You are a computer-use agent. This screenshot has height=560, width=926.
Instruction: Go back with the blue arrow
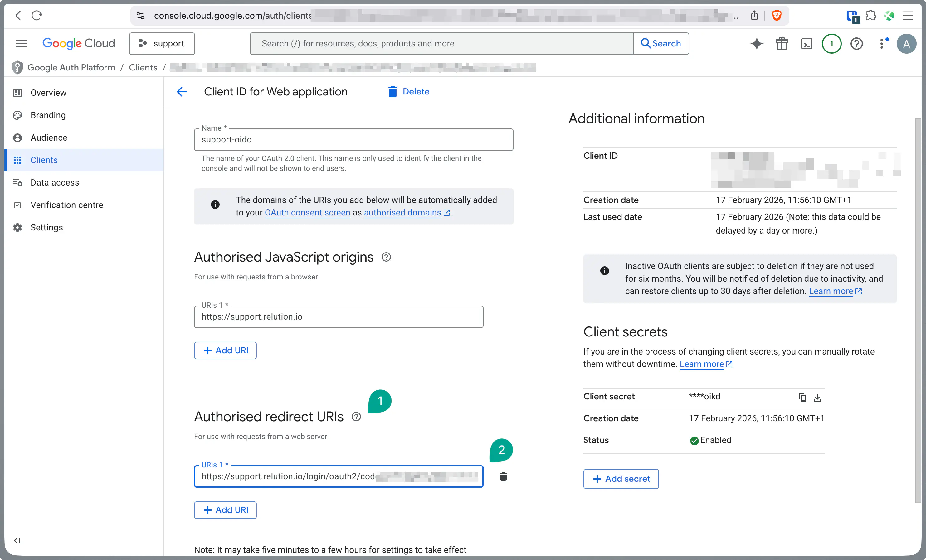[182, 92]
